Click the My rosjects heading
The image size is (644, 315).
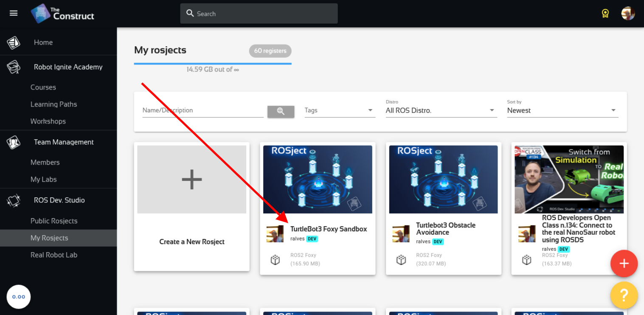160,50
